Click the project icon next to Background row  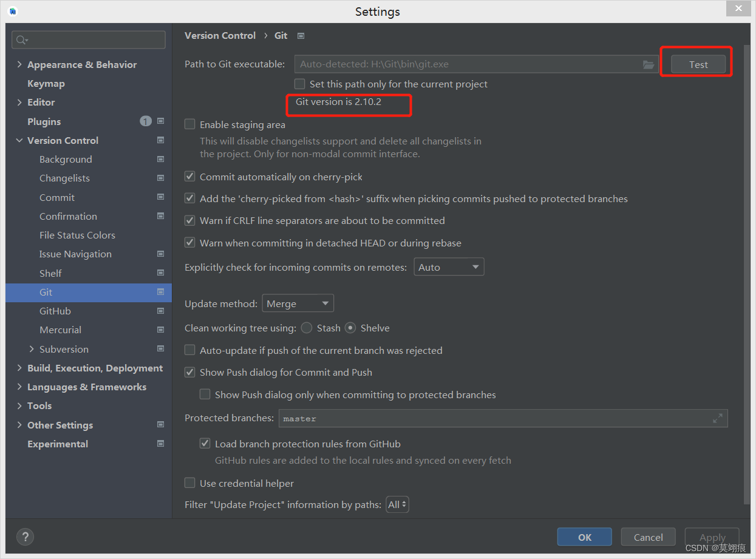[x=160, y=159]
